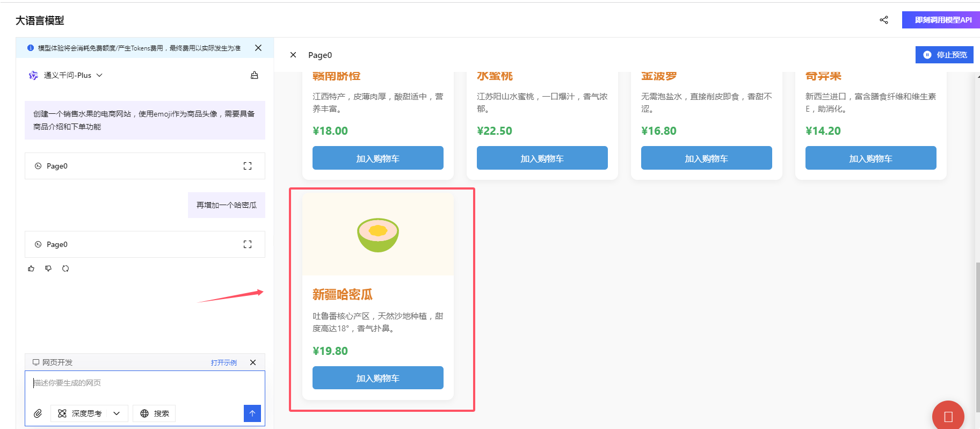Close the Page0 preview panel
The height and width of the screenshot is (429, 980).
(293, 55)
